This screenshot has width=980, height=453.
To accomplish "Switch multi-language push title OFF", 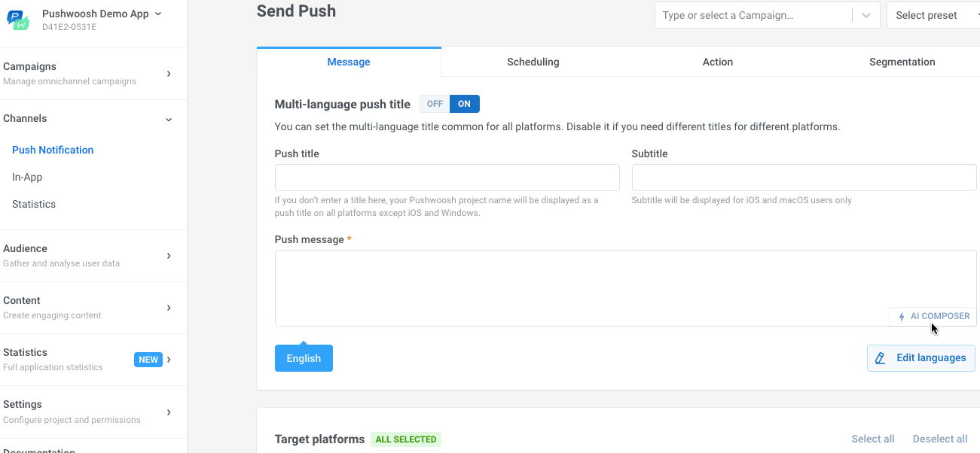I will tap(435, 104).
